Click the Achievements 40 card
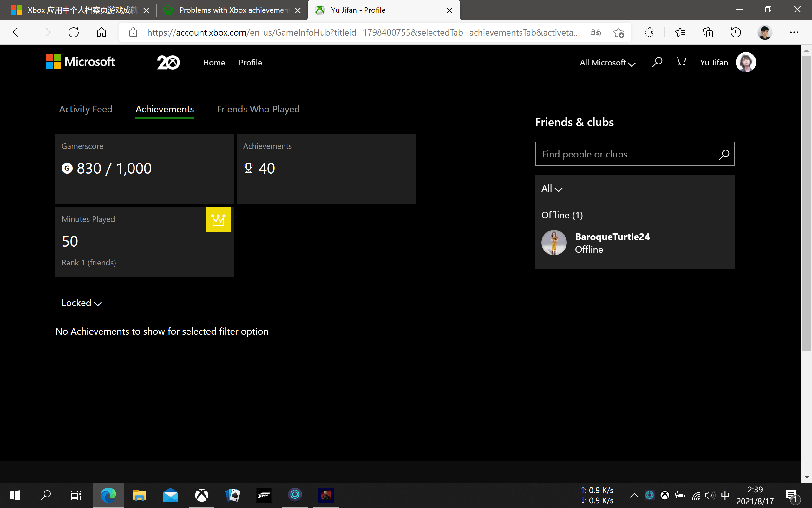Screen dimensions: 812x508 [326, 169]
